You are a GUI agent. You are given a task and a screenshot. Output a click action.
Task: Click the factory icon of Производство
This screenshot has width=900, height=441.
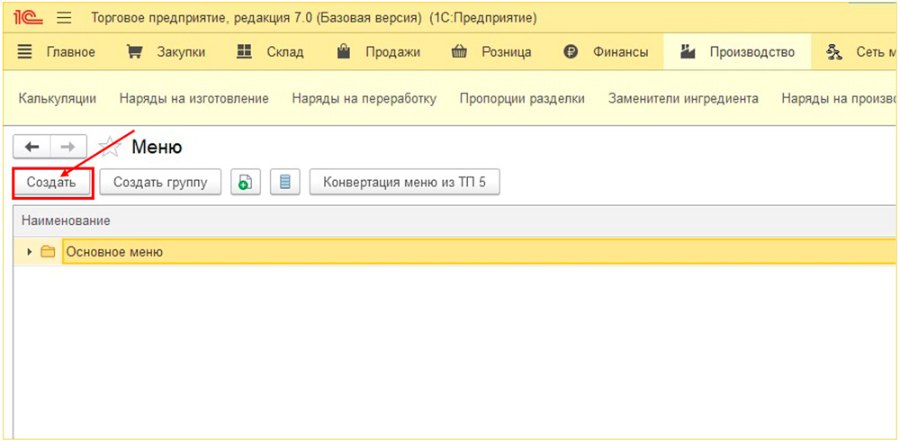click(688, 52)
